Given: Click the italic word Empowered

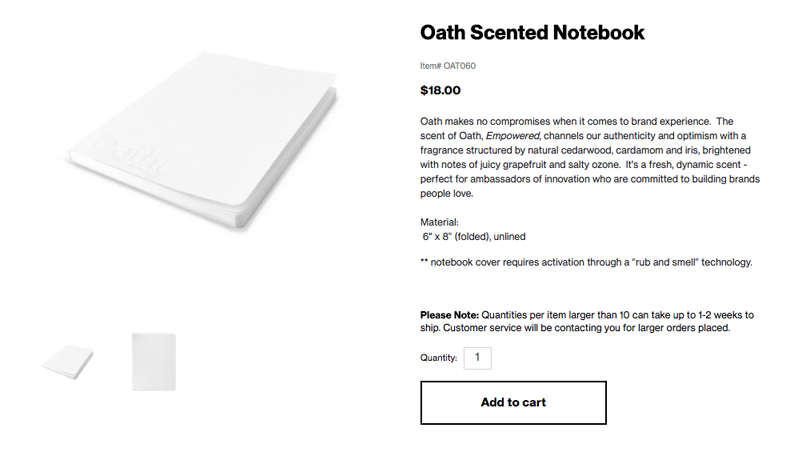Looking at the screenshot, I should click(x=512, y=136).
